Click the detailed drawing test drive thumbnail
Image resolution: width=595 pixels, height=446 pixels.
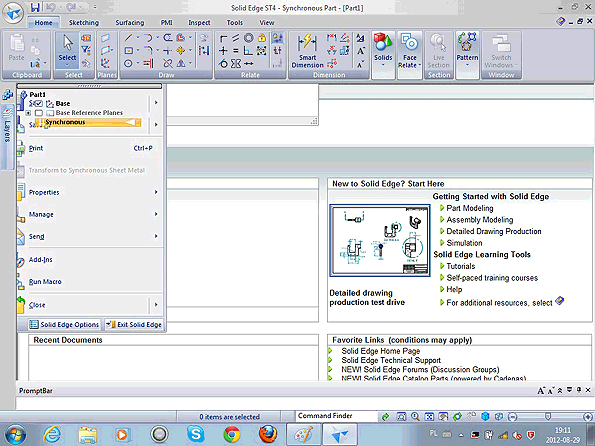[x=380, y=240]
